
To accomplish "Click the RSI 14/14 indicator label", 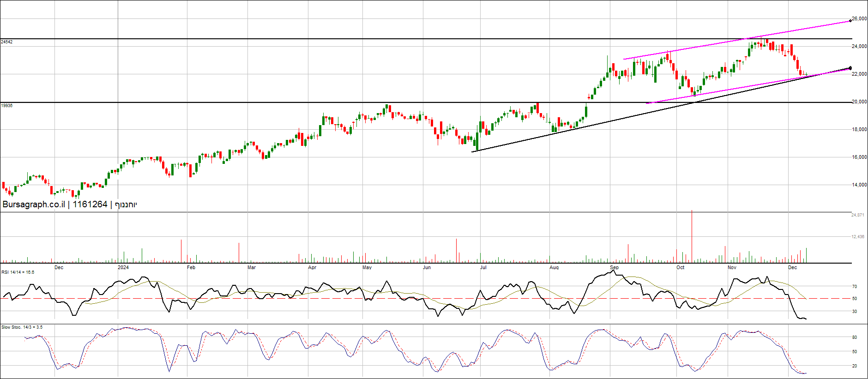I will [x=18, y=272].
